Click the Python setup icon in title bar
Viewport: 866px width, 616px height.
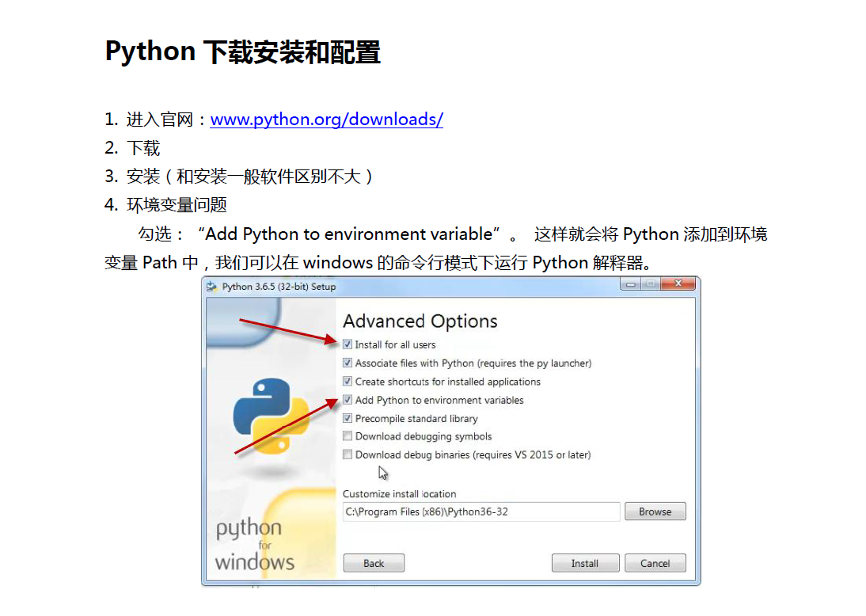212,287
